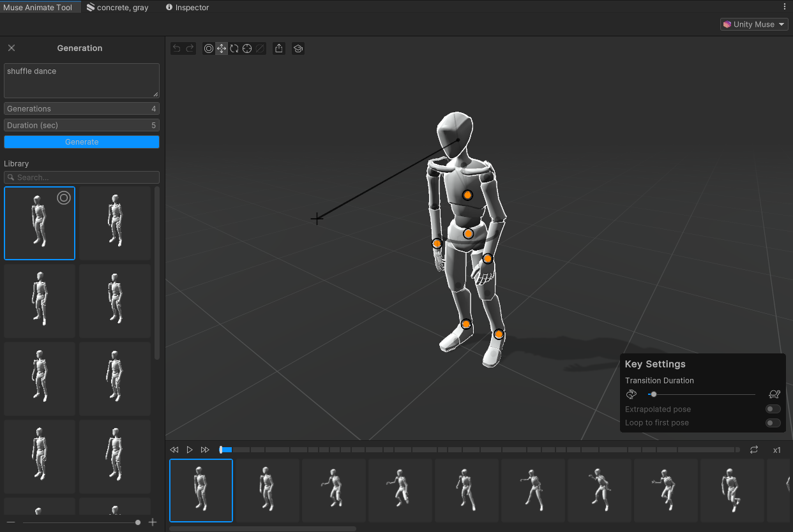Screen dimensions: 793x532
Task: Click the rabbit fast-transition icon
Action: click(x=631, y=394)
